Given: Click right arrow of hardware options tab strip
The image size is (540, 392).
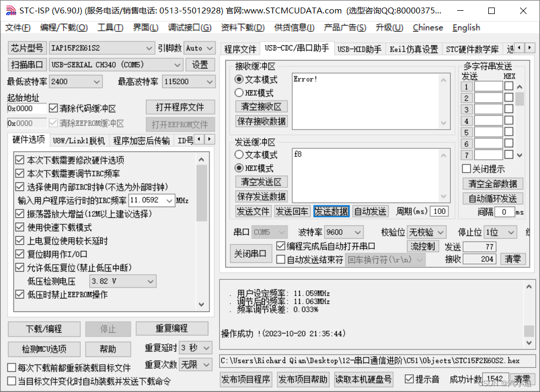Looking at the screenshot, I should (x=209, y=139).
